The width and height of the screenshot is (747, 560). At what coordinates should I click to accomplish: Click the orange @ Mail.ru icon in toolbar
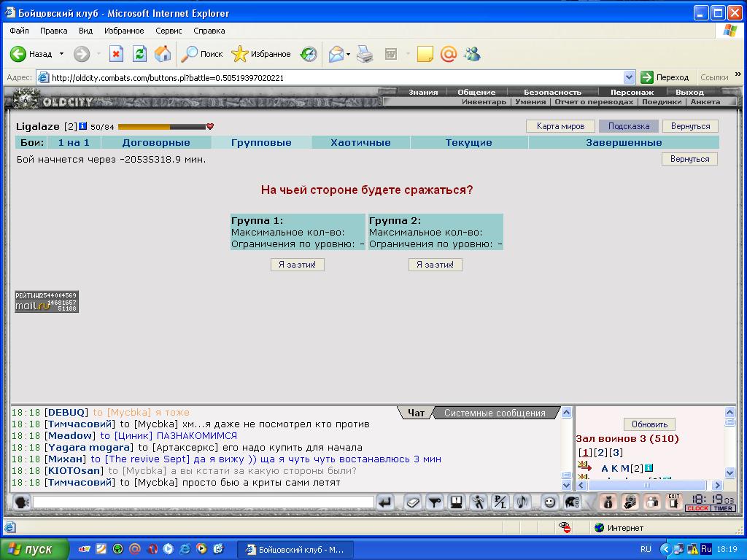[x=449, y=54]
